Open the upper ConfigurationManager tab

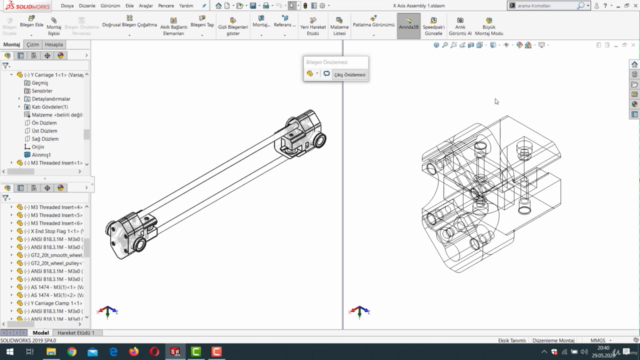[34, 56]
